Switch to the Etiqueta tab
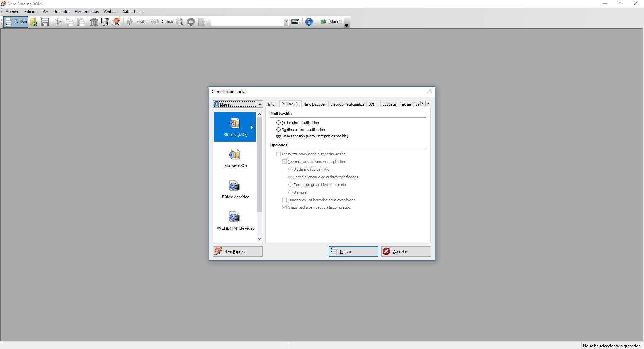The width and height of the screenshot is (644, 349). pyautogui.click(x=389, y=104)
